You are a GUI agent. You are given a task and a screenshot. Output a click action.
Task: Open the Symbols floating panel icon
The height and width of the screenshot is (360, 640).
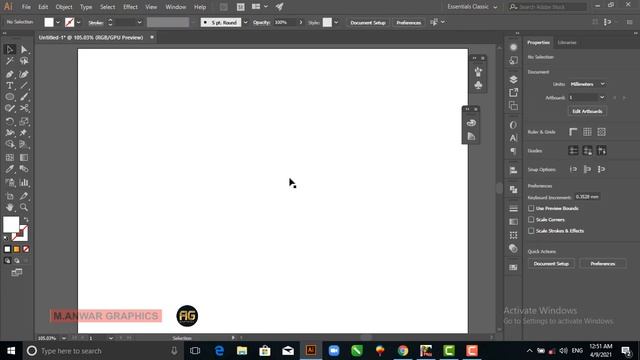click(x=478, y=85)
